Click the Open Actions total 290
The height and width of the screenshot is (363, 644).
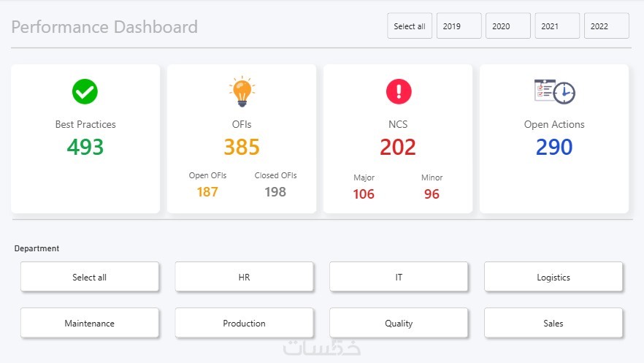coord(554,147)
